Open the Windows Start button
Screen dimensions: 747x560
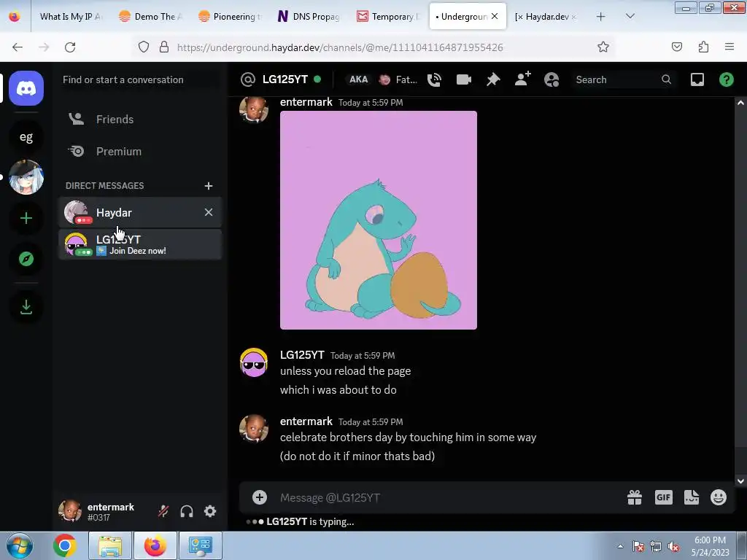coord(19,545)
